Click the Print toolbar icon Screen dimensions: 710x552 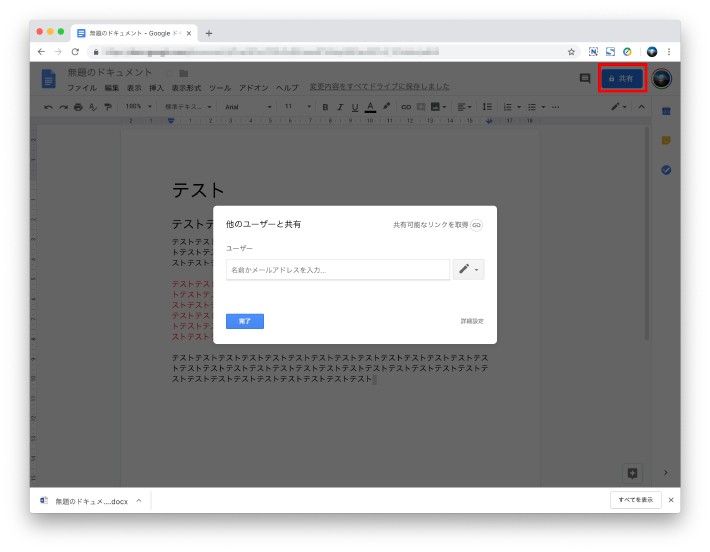coord(78,107)
